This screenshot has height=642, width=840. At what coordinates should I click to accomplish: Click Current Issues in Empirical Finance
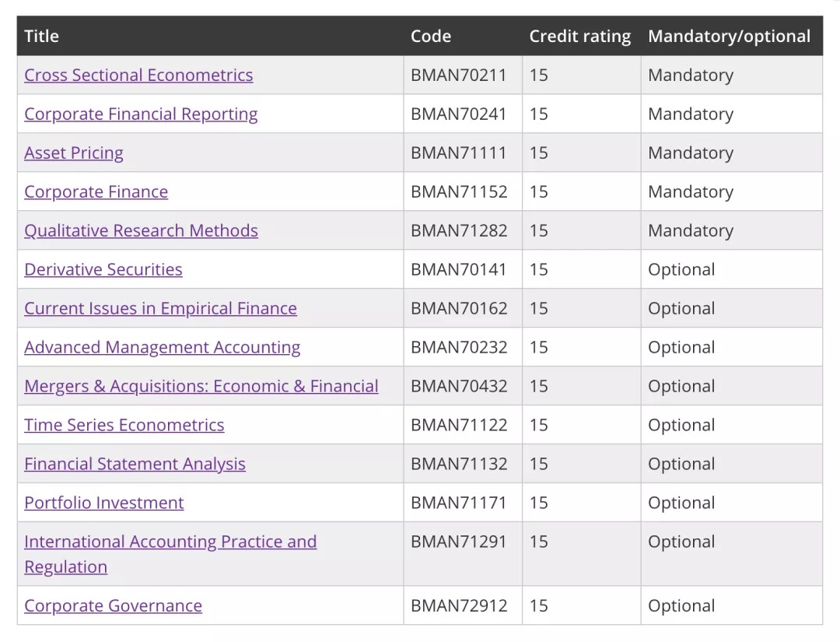tap(160, 309)
